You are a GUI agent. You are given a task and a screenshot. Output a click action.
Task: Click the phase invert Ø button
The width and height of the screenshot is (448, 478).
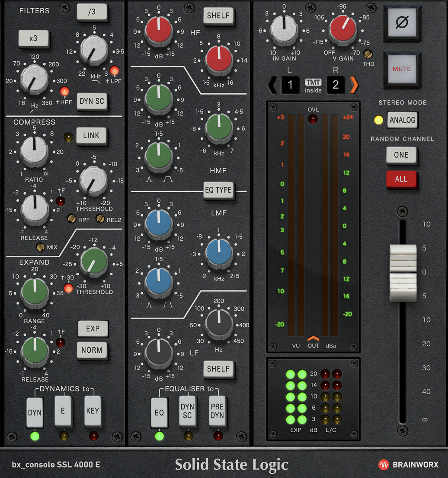tap(402, 23)
